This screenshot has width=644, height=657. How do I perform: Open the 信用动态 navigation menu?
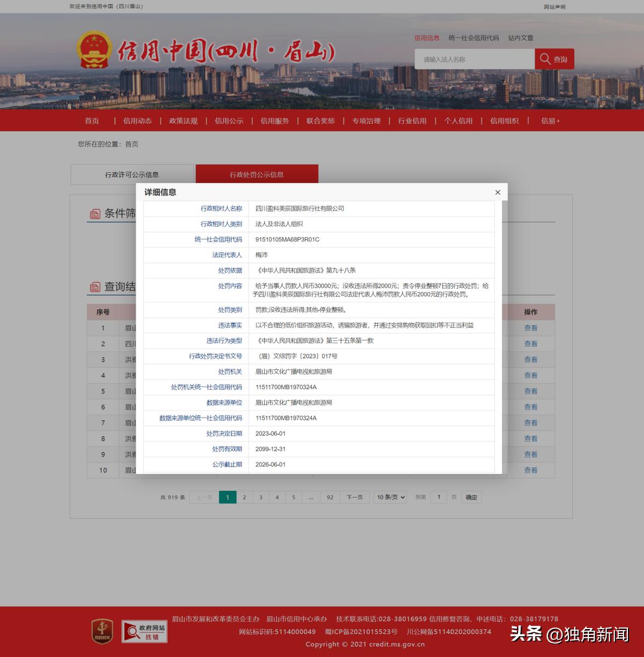(137, 121)
